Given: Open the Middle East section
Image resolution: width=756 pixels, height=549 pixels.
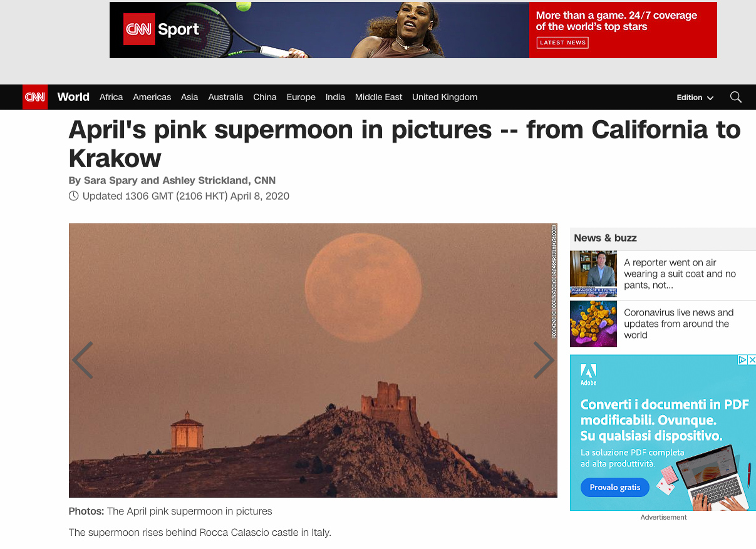Looking at the screenshot, I should pyautogui.click(x=379, y=97).
